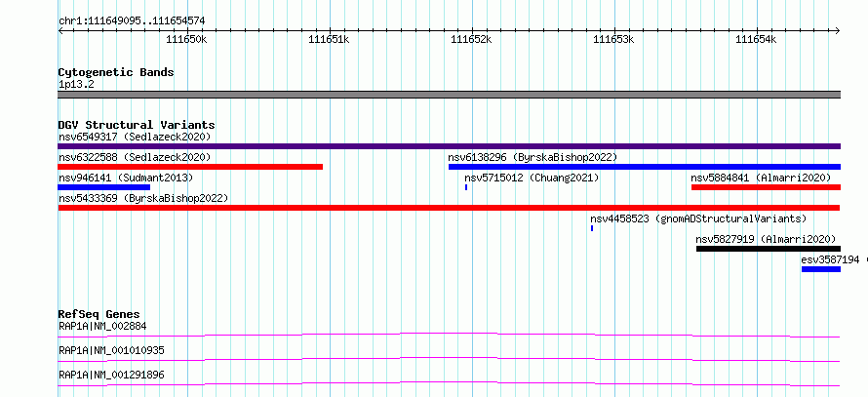
Task: Select the nsv5884841 red variant bar
Action: coord(766,187)
